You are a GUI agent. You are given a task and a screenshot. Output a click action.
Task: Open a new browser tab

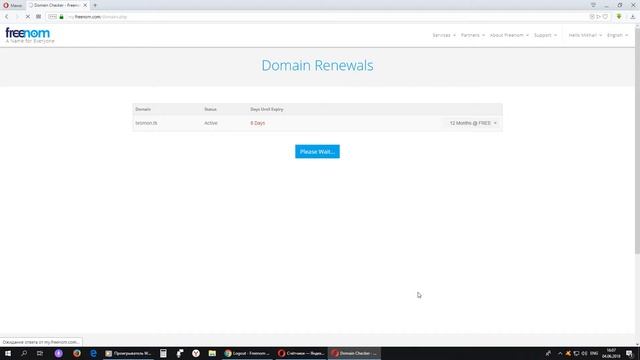[95, 5]
